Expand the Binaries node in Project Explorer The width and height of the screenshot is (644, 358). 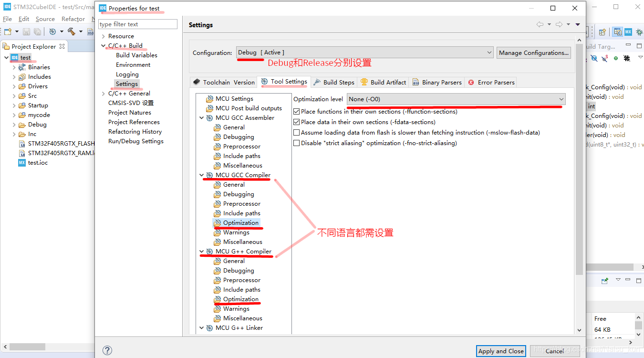point(14,67)
